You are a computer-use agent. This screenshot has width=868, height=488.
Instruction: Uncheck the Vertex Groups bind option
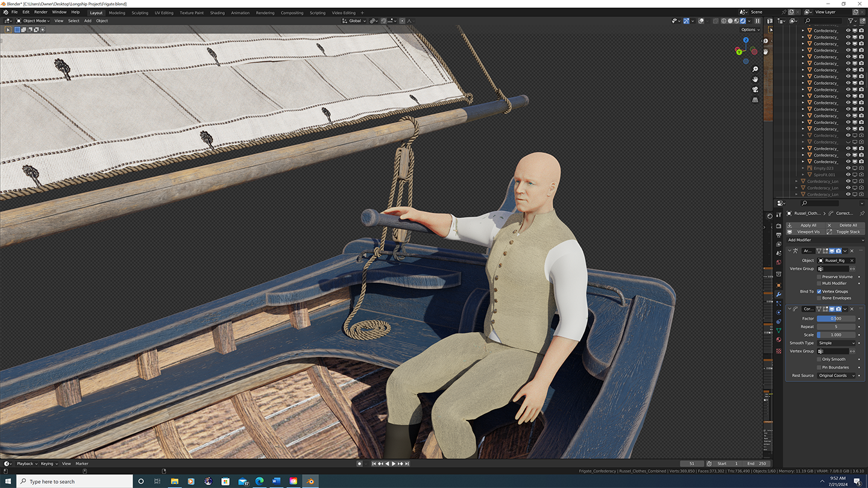[819, 292]
